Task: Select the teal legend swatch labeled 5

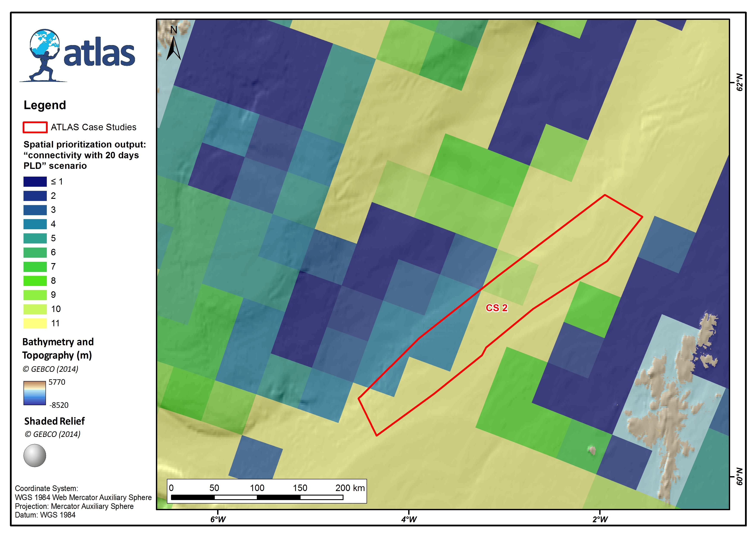Action: 35,238
